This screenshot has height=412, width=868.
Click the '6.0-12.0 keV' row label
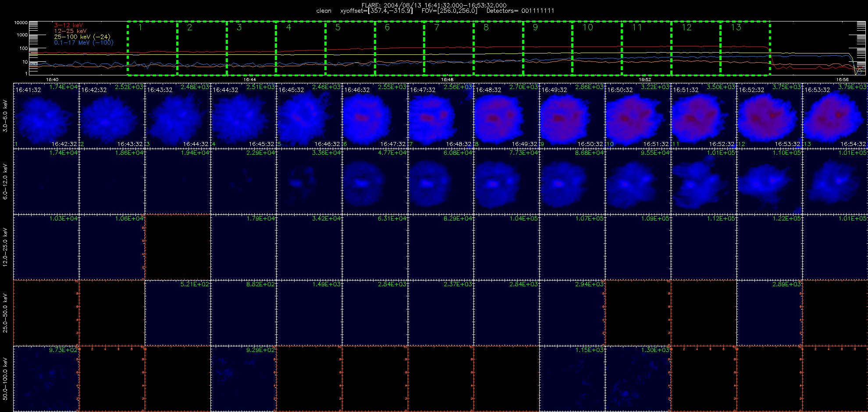pyautogui.click(x=5, y=181)
